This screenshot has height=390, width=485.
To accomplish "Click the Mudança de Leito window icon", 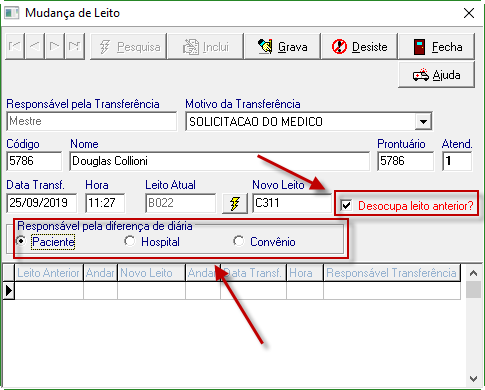I will pos(12,13).
